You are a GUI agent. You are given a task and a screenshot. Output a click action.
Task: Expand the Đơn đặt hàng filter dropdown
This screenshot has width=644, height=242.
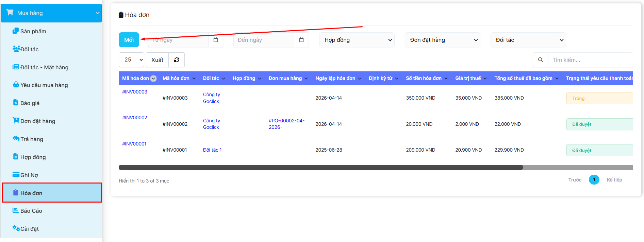[x=442, y=40]
